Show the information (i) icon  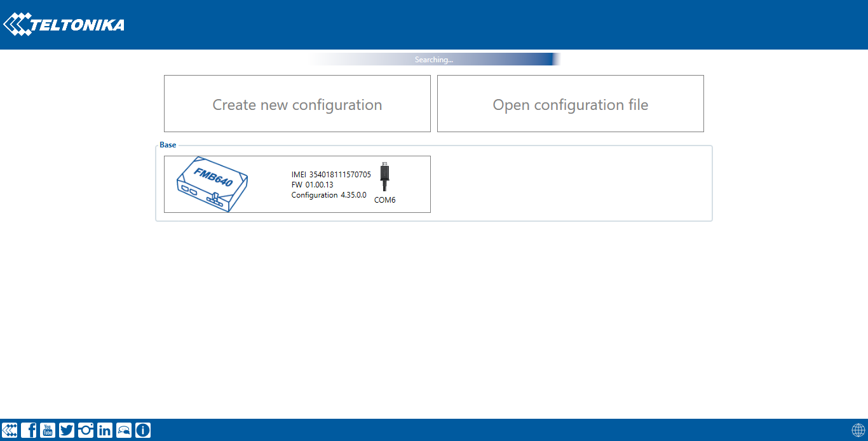(x=143, y=430)
